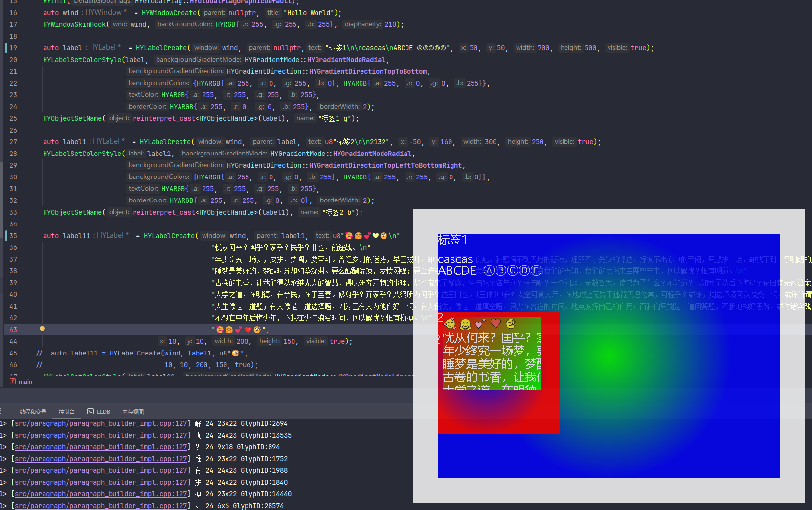Click the "Hello World" string on line 16

pyautogui.click(x=310, y=13)
